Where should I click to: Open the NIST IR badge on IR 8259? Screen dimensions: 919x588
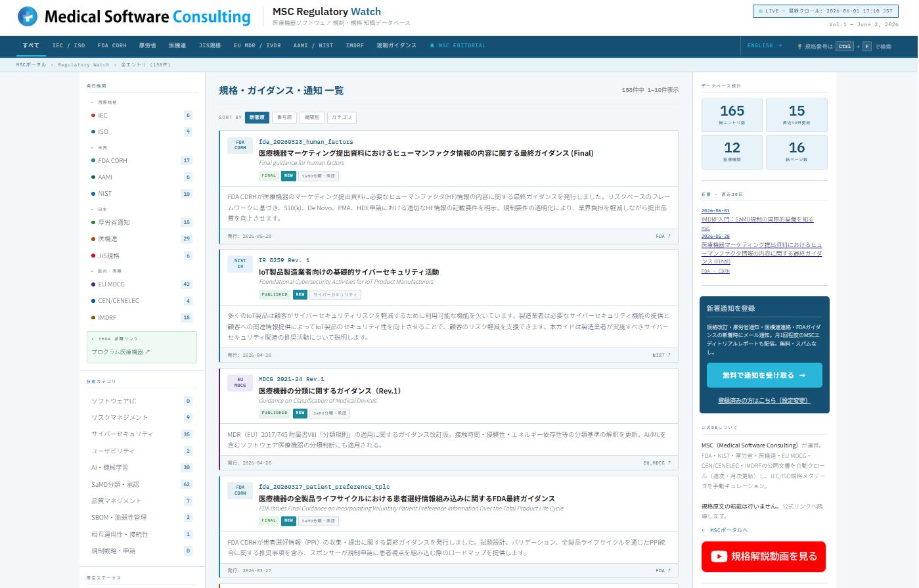pos(240,263)
